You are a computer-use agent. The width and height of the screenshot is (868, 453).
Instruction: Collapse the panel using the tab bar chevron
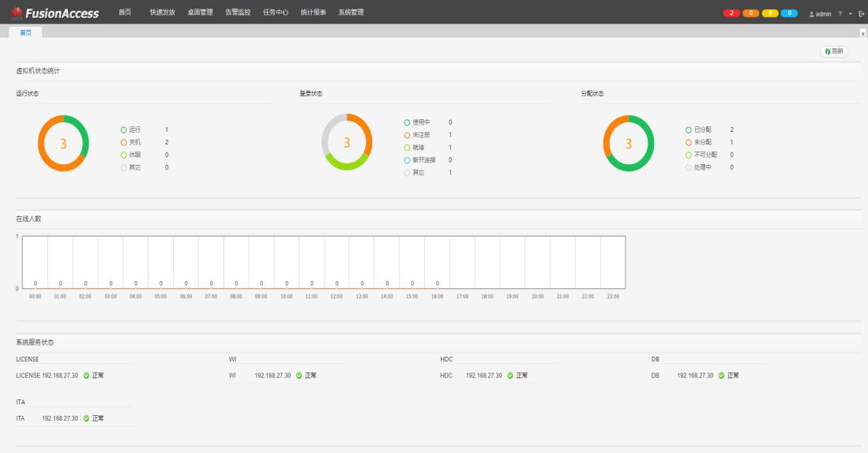pyautogui.click(x=862, y=33)
